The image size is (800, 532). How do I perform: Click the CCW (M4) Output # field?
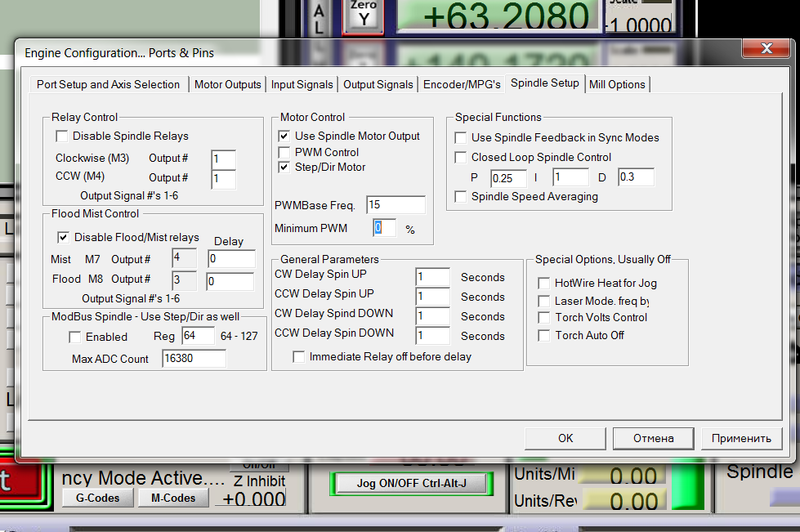coord(223,179)
